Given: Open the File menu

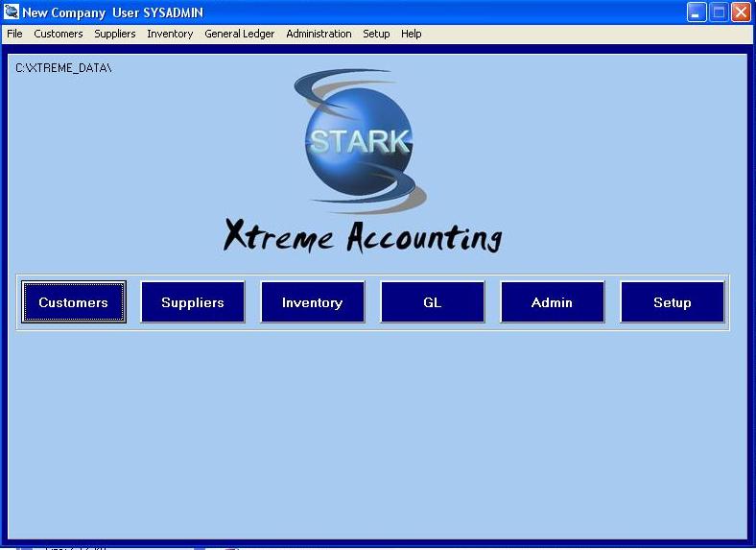Looking at the screenshot, I should 14,34.
